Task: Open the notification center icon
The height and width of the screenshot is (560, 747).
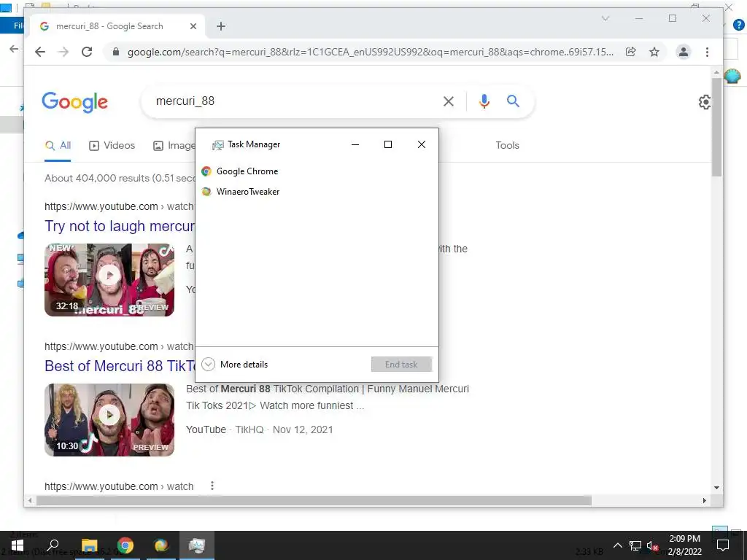Action: (x=723, y=545)
